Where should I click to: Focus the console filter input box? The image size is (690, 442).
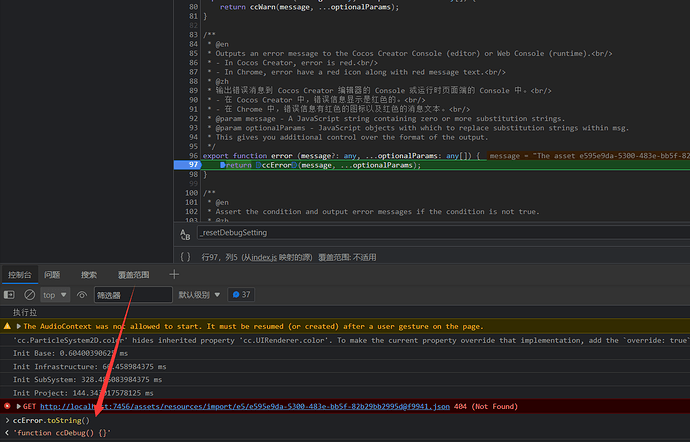[x=133, y=295]
